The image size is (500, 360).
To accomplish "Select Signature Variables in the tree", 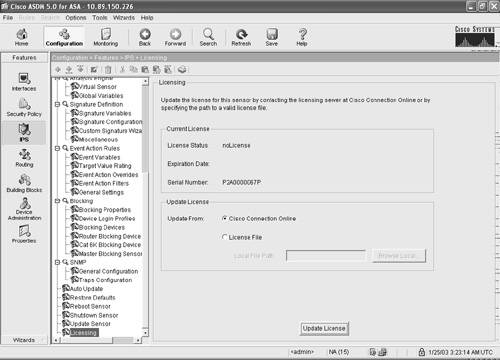I will tap(101, 113).
